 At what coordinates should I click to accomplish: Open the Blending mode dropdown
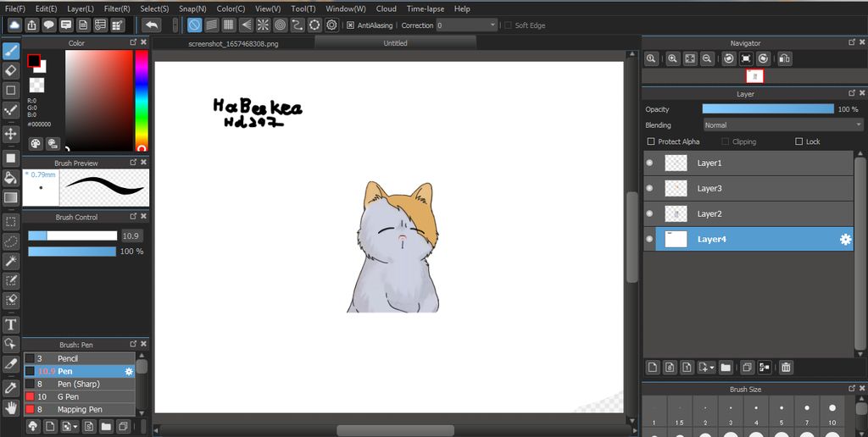[783, 125]
